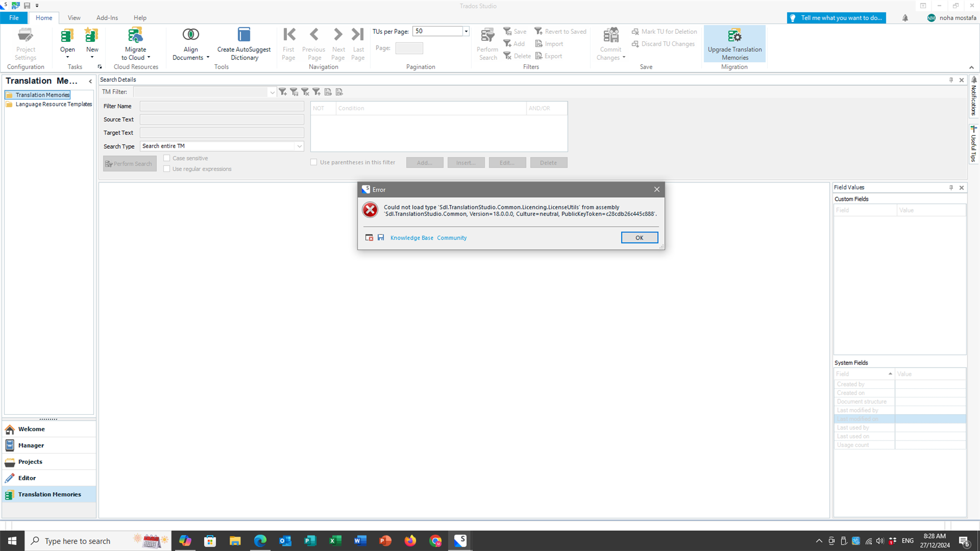Click Upgrade Translation Memories icon
Image resolution: width=980 pixels, height=551 pixels.
(734, 36)
